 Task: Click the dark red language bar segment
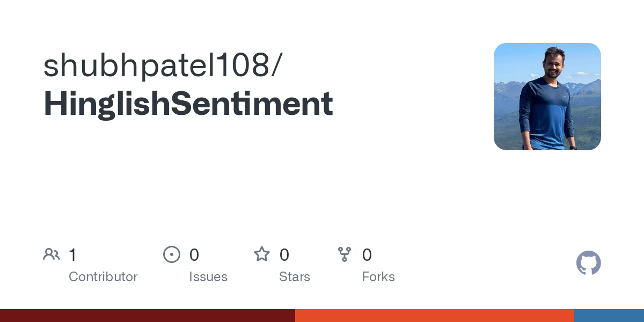(148, 316)
